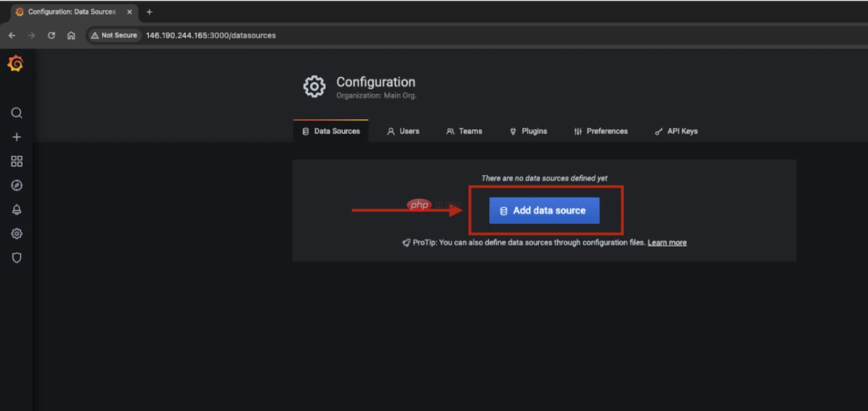Open the Search panel in Grafana sidebar
Screen dimensions: 868x411
[x=16, y=112]
